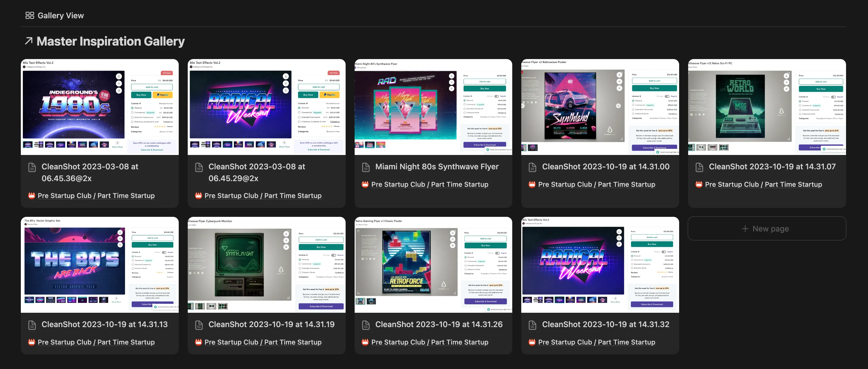The image size is (868, 369).
Task: Open the Synthland poster card thumbnail
Action: 600,107
